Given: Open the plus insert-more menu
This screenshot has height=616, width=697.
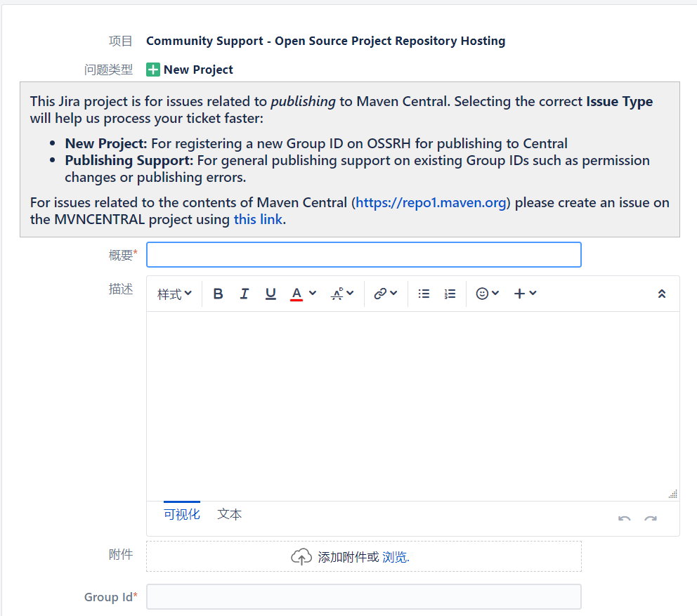Looking at the screenshot, I should [x=525, y=294].
